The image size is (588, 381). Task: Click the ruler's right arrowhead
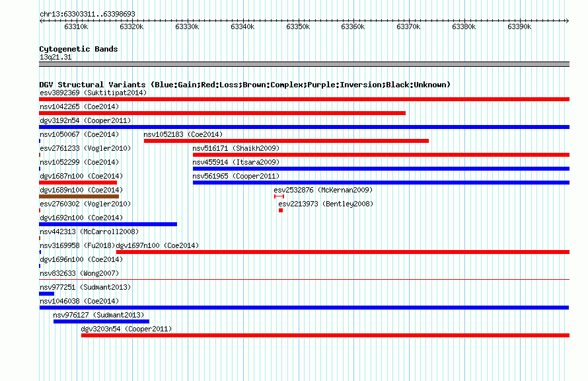click(x=568, y=21)
